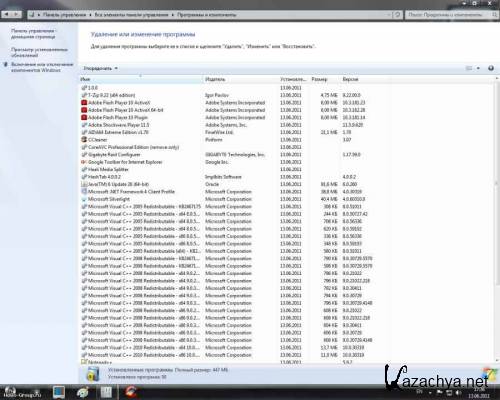500x400 pixels.
Task: Click the volume speaker tray icon
Action: coord(458,392)
